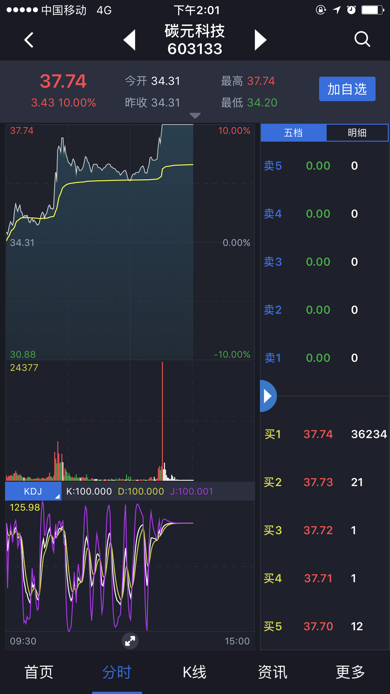This screenshot has height=694, width=390.
Task: Tap the 昨收 34.31 value
Action: pyautogui.click(x=166, y=103)
